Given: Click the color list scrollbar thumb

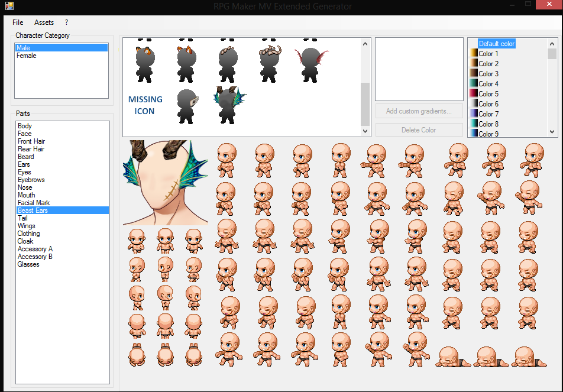Looking at the screenshot, I should pyautogui.click(x=552, y=54).
